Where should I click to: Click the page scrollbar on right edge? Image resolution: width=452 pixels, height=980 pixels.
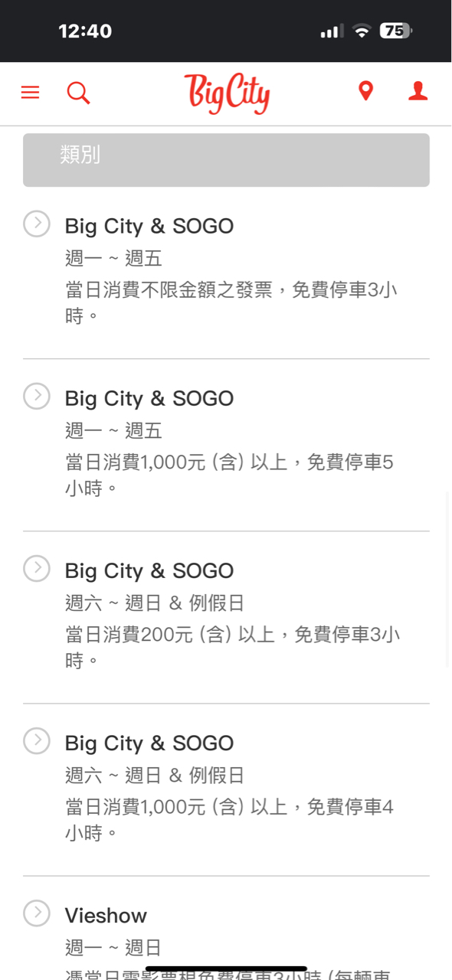(448, 582)
